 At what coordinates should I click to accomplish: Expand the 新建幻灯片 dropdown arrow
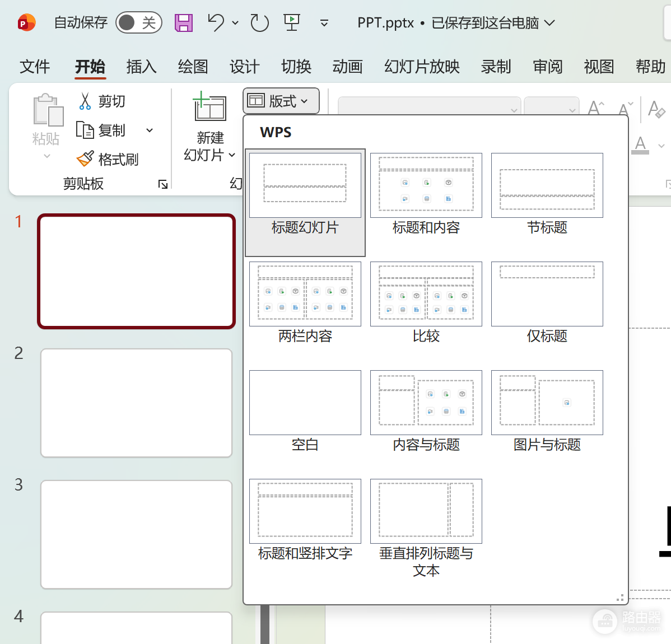tap(232, 155)
